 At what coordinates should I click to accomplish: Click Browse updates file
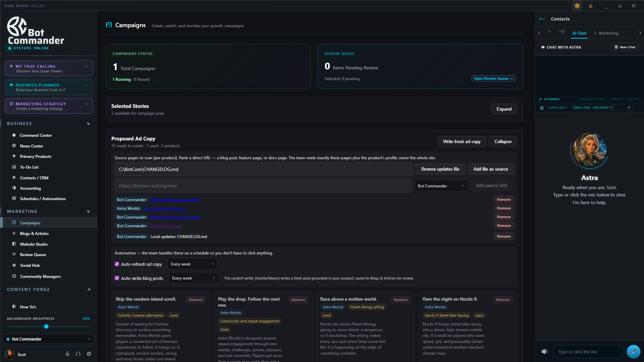point(440,169)
